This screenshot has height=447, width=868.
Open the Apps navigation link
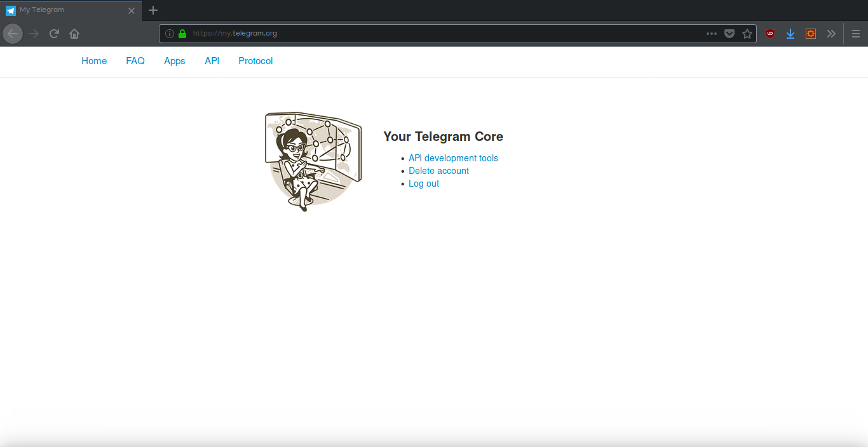175,61
